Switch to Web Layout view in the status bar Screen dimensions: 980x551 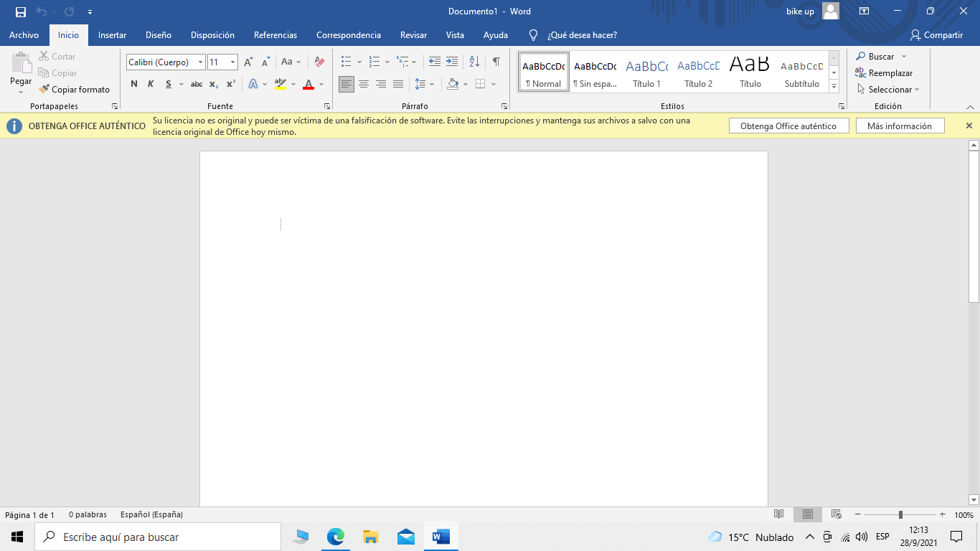point(836,514)
